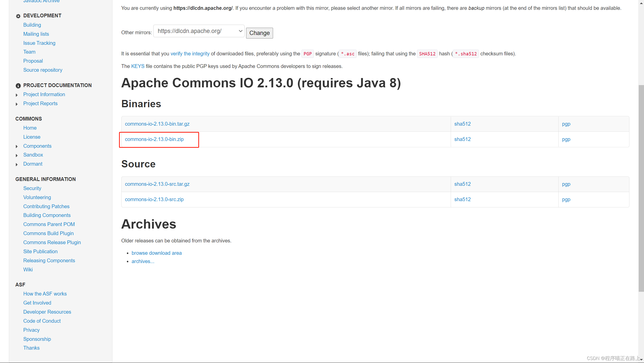Screen dimensions: 644x363
Task: Open Team sidebar link
Action: pos(29,52)
